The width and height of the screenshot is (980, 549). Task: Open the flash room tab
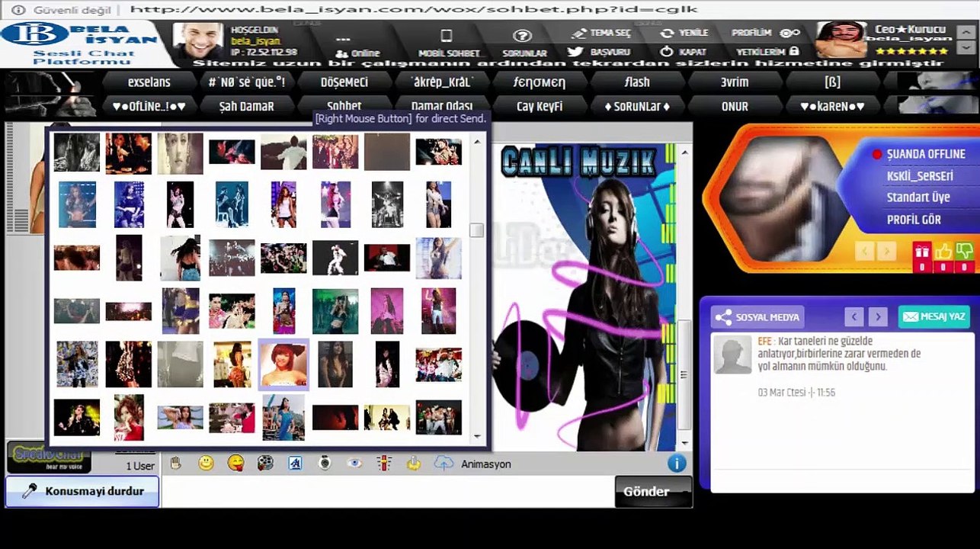coord(637,82)
